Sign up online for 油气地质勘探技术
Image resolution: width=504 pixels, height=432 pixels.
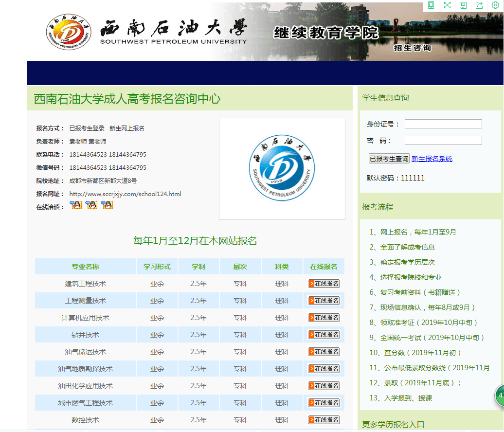[324, 369]
